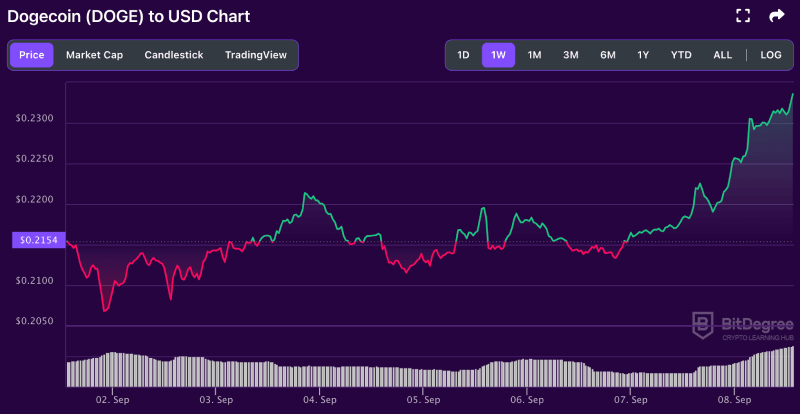Screen dimensions: 800x414
Task: Select the Price tab
Action: pyautogui.click(x=32, y=55)
